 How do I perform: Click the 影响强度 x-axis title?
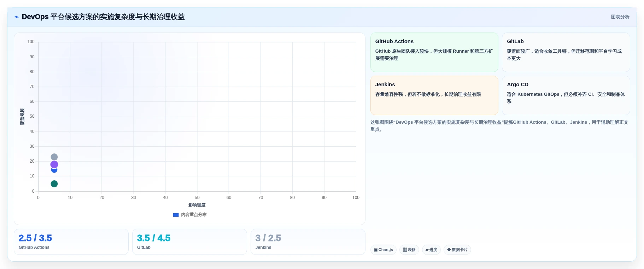click(197, 205)
